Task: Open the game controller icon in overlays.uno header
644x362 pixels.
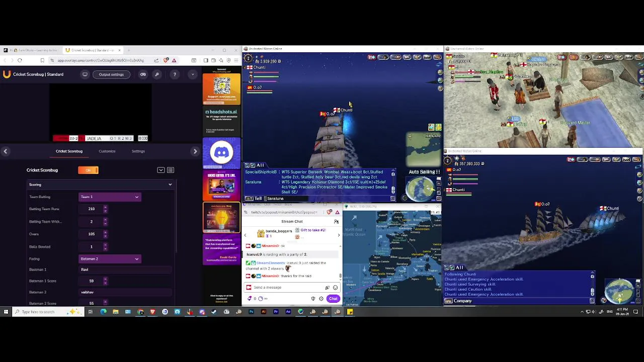Action: point(143,74)
